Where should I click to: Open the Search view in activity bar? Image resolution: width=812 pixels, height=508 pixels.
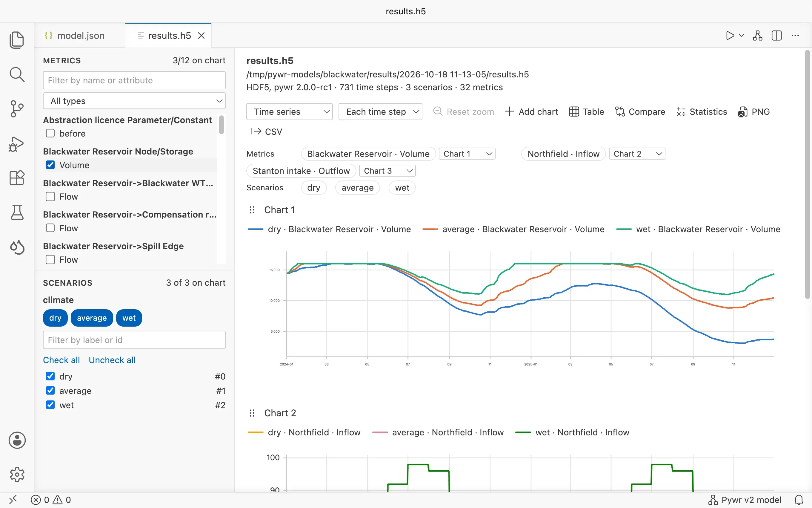tap(17, 75)
